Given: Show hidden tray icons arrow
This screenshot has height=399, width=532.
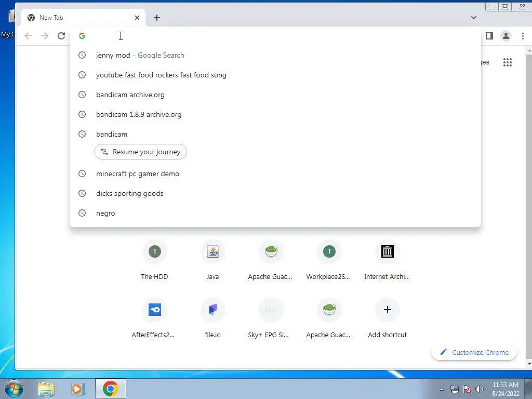Looking at the screenshot, I should point(442,389).
